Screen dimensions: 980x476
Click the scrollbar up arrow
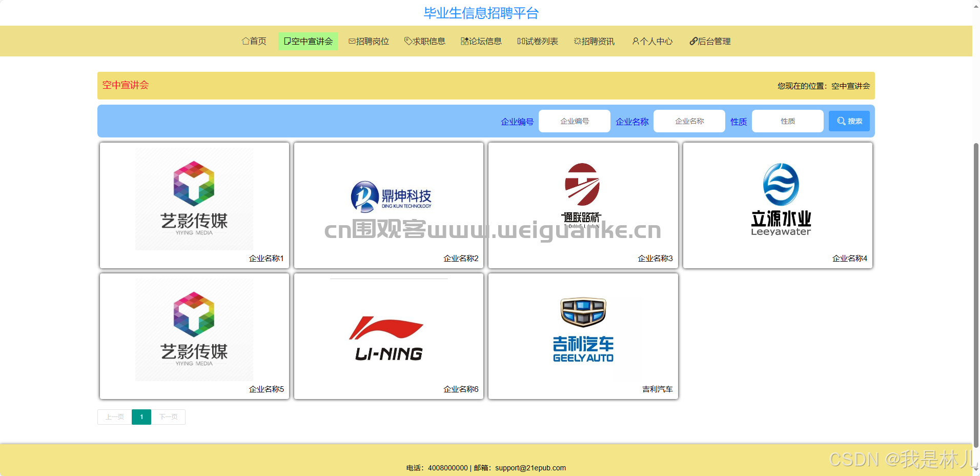point(976,7)
